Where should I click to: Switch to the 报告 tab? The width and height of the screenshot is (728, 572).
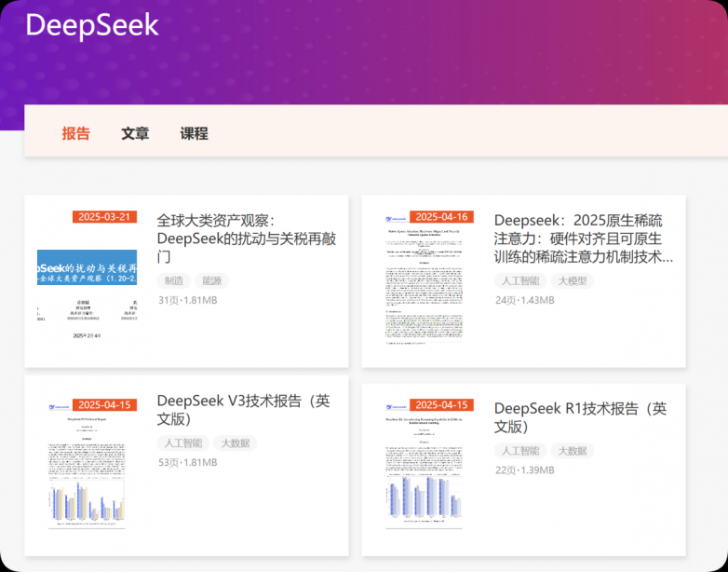tap(75, 133)
